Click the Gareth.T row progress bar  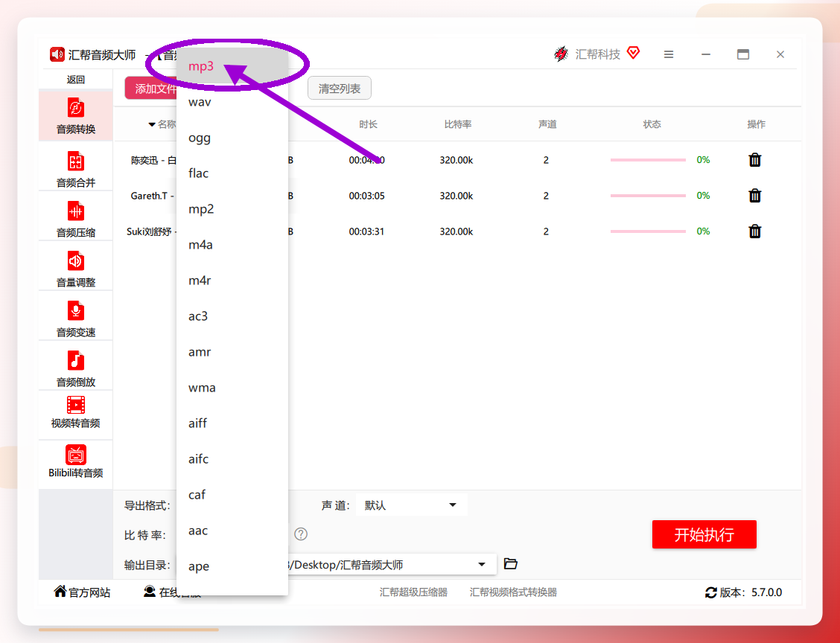click(648, 196)
